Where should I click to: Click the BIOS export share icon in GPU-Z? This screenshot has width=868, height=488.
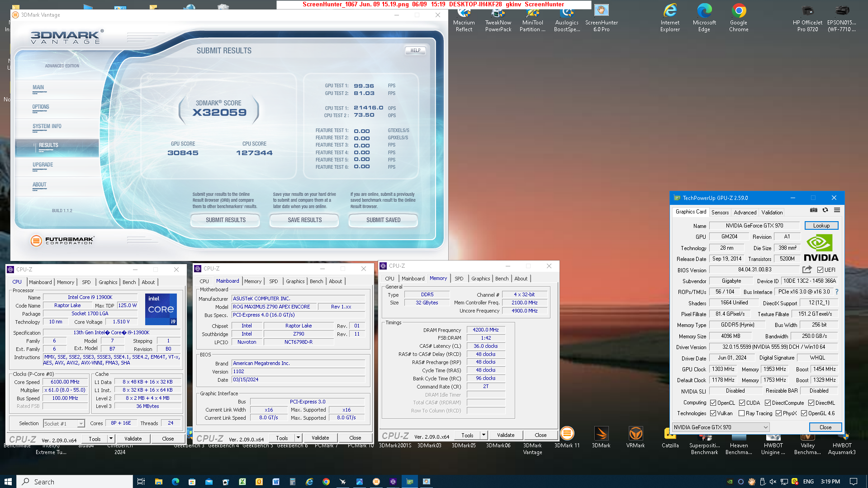point(807,270)
